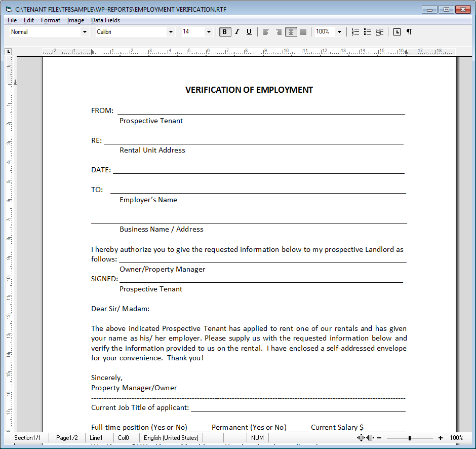Click the zoom slider handle
The width and height of the screenshot is (476, 449).
click(x=410, y=438)
